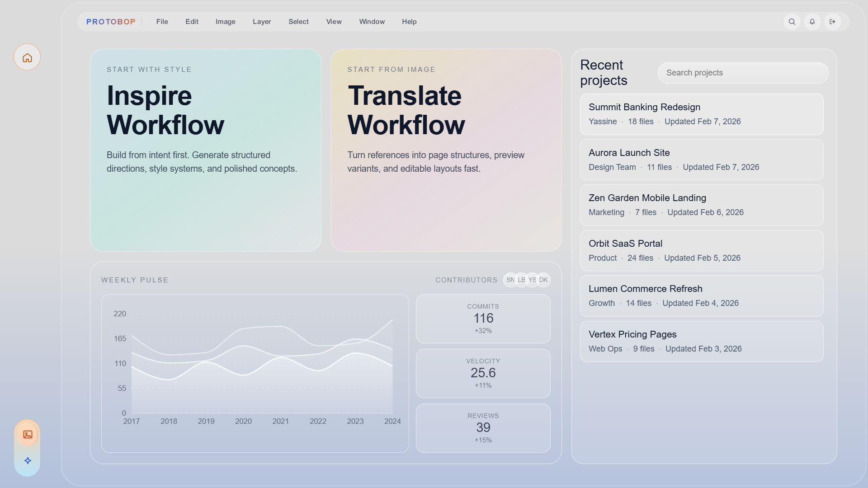Click the Search projects field
The width and height of the screenshot is (868, 488).
(743, 73)
